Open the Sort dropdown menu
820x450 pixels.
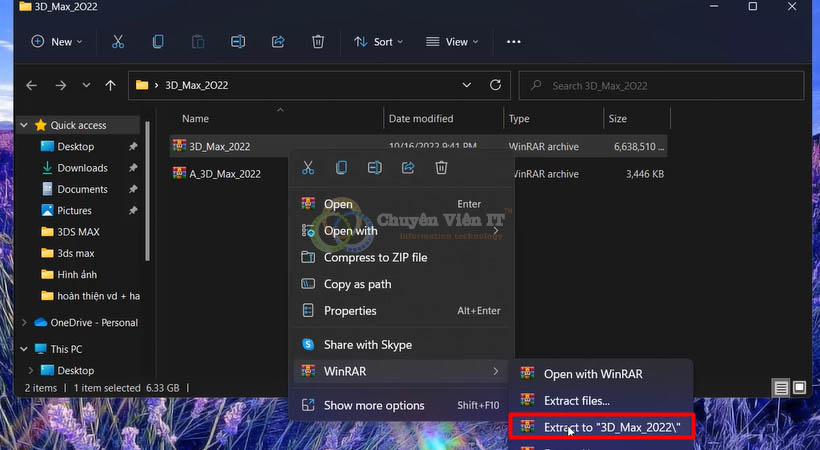point(378,42)
